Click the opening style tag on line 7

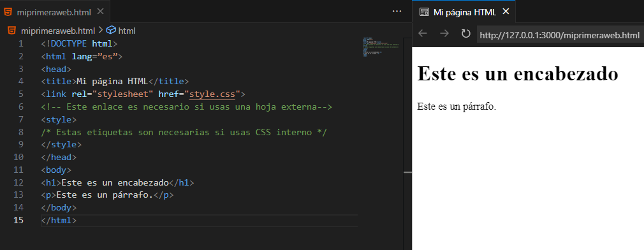(59, 119)
